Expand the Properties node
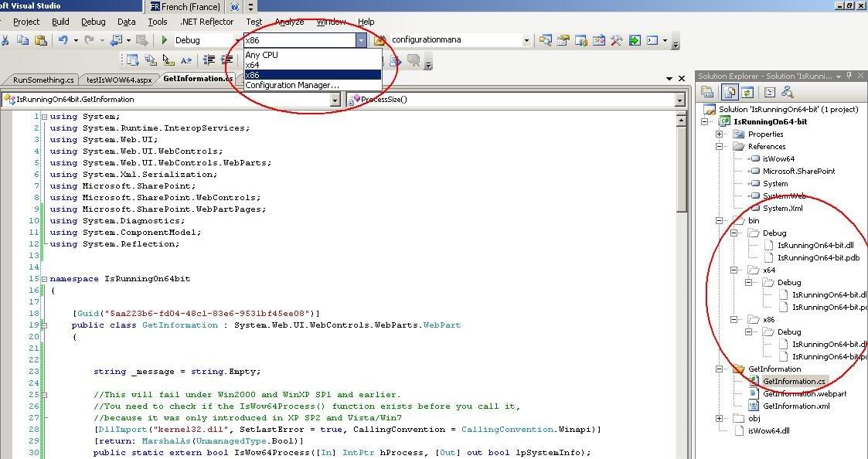This screenshot has height=459, width=868. click(719, 134)
